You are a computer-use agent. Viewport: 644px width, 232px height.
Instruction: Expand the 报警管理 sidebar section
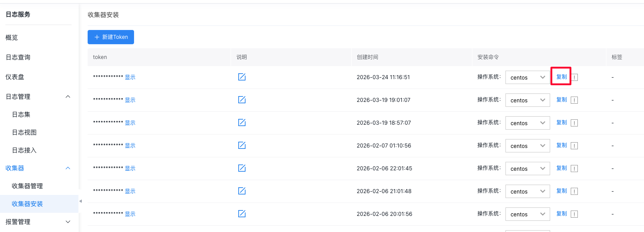coord(68,222)
